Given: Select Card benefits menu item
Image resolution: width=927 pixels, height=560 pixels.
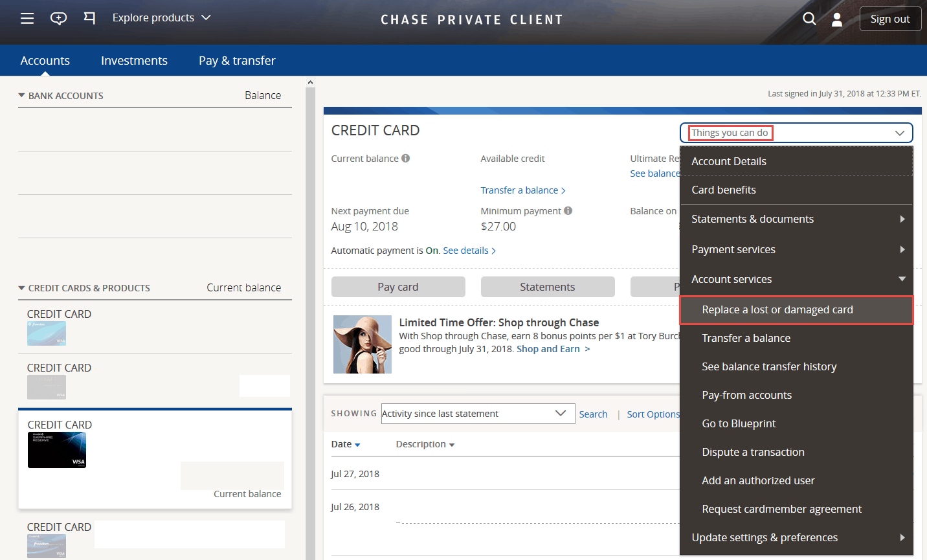Looking at the screenshot, I should tap(797, 190).
